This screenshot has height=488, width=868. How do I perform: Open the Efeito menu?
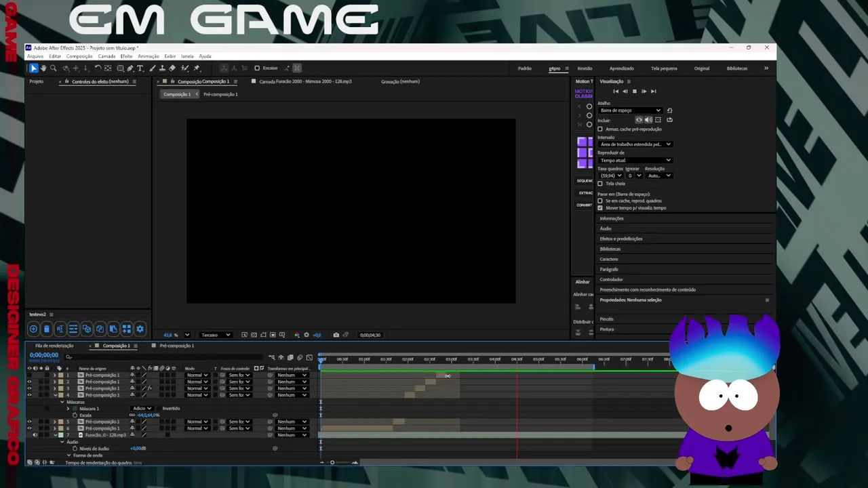[x=127, y=56]
